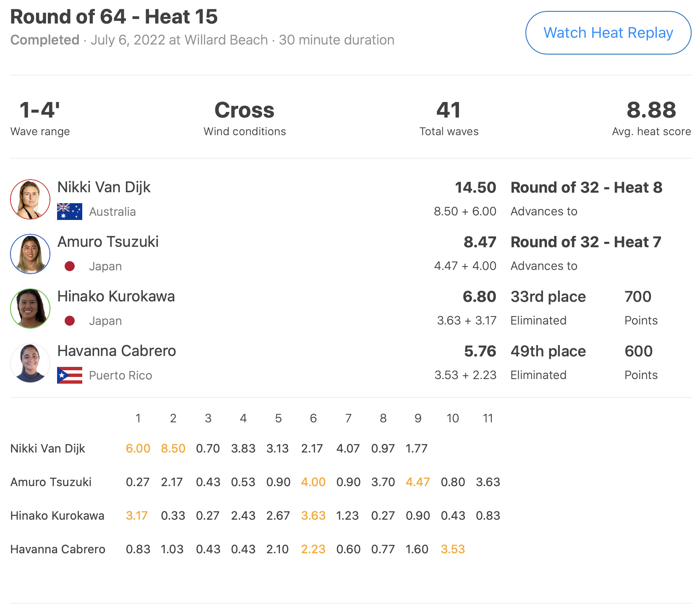Viewport: 700px width, 607px height.
Task: Open Amuro Tsuzuki athlete name link
Action: tap(108, 242)
